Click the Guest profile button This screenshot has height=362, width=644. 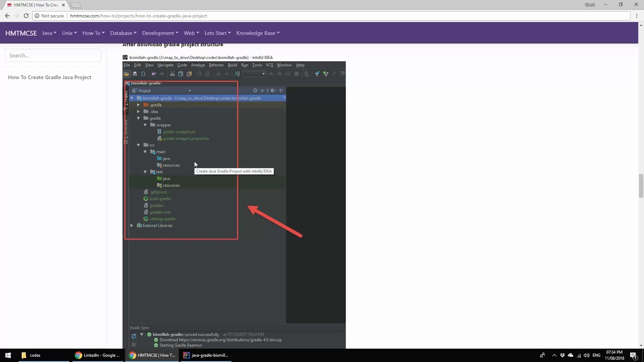[590, 5]
